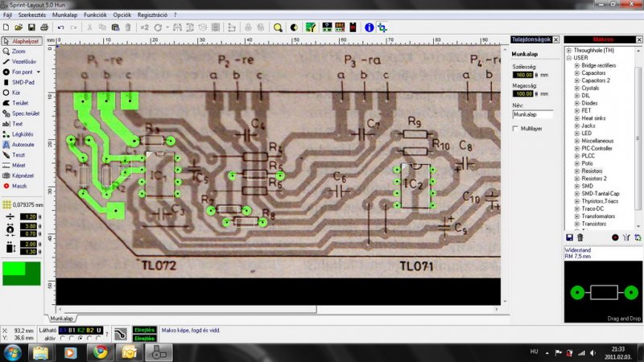Click the Munkalap sheet tab at bottom
Image resolution: width=644 pixels, height=362 pixels.
pos(62,319)
